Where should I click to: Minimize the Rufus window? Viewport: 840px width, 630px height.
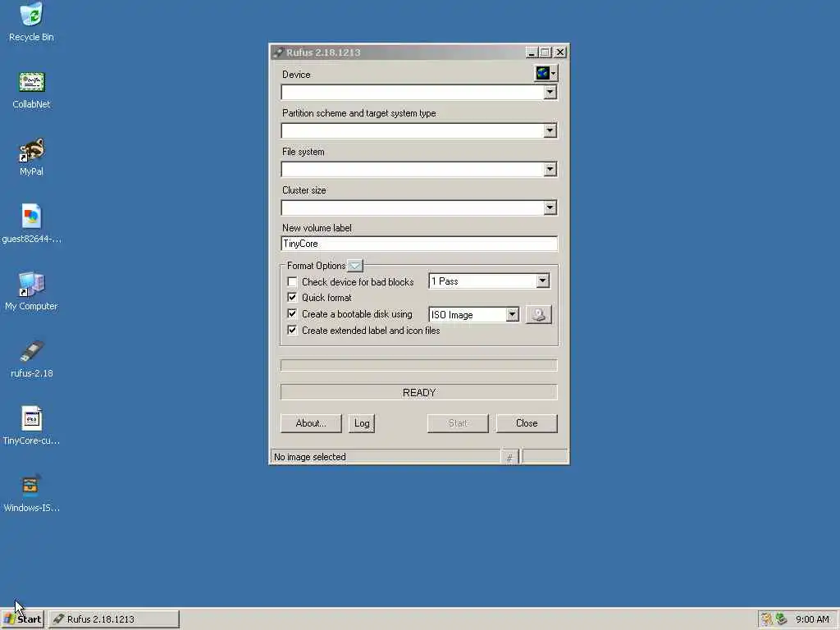(531, 52)
